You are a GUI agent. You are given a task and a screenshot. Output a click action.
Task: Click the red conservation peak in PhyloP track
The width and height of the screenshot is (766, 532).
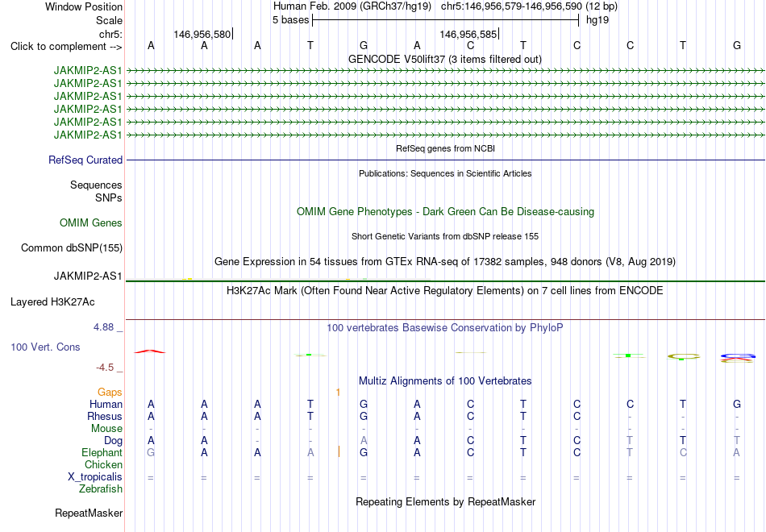(151, 351)
